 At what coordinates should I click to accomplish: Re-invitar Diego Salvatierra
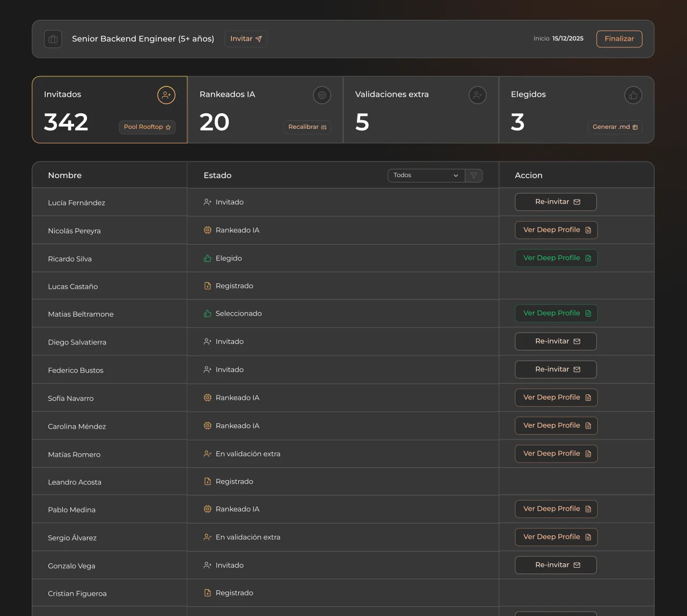click(x=556, y=341)
